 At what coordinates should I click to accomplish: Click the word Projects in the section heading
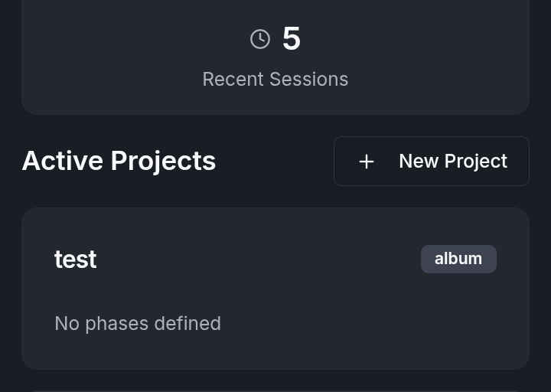coord(163,161)
